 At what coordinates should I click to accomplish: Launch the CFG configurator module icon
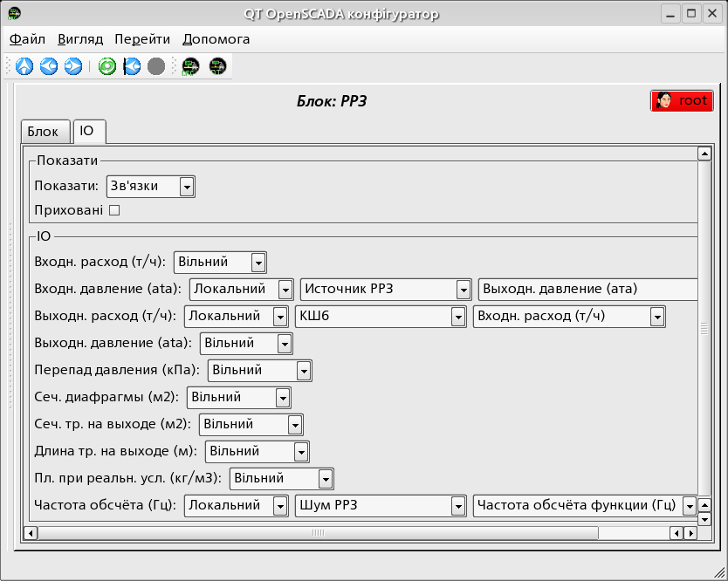pyautogui.click(x=190, y=66)
